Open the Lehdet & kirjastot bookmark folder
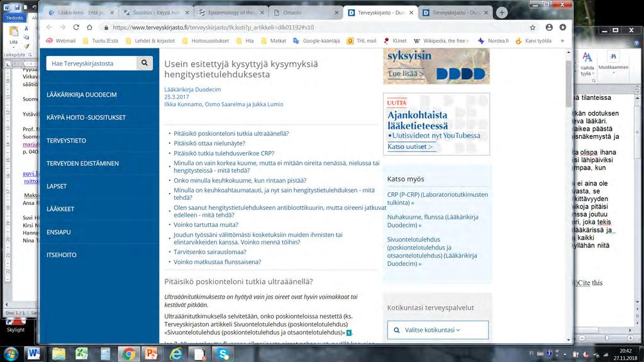Screen dimensions: 644x362 (x=150, y=41)
